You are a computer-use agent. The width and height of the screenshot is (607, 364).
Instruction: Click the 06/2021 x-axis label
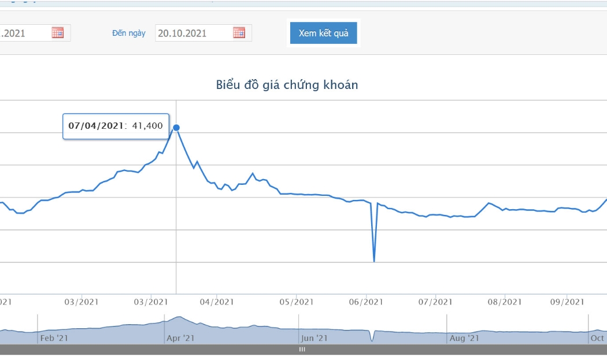click(366, 302)
